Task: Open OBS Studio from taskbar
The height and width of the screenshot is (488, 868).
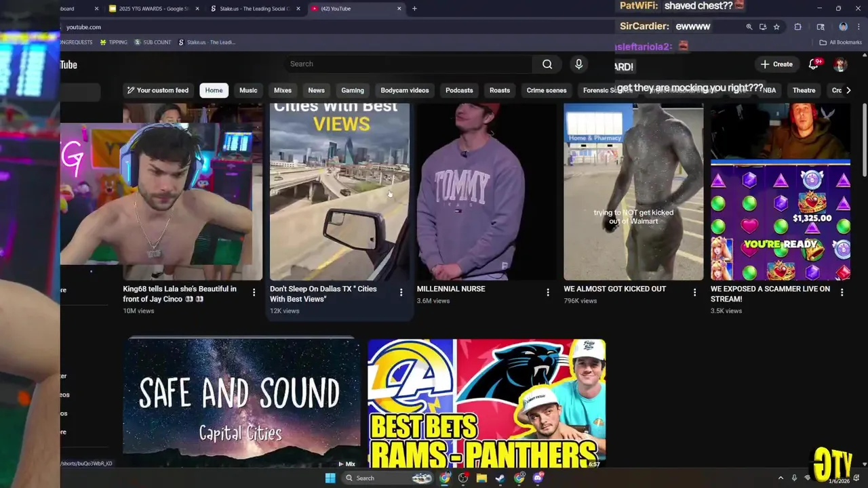Action: pyautogui.click(x=463, y=478)
